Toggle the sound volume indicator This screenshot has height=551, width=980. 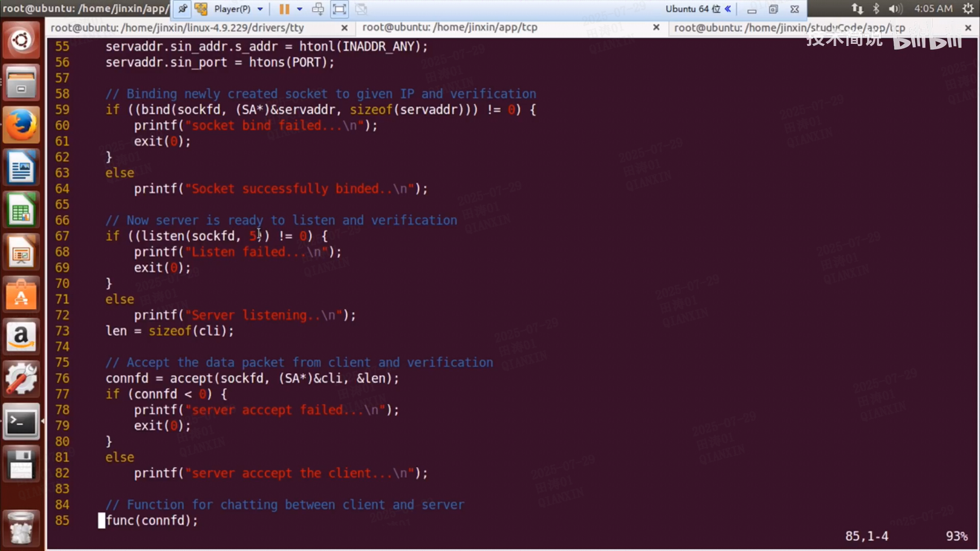(895, 9)
